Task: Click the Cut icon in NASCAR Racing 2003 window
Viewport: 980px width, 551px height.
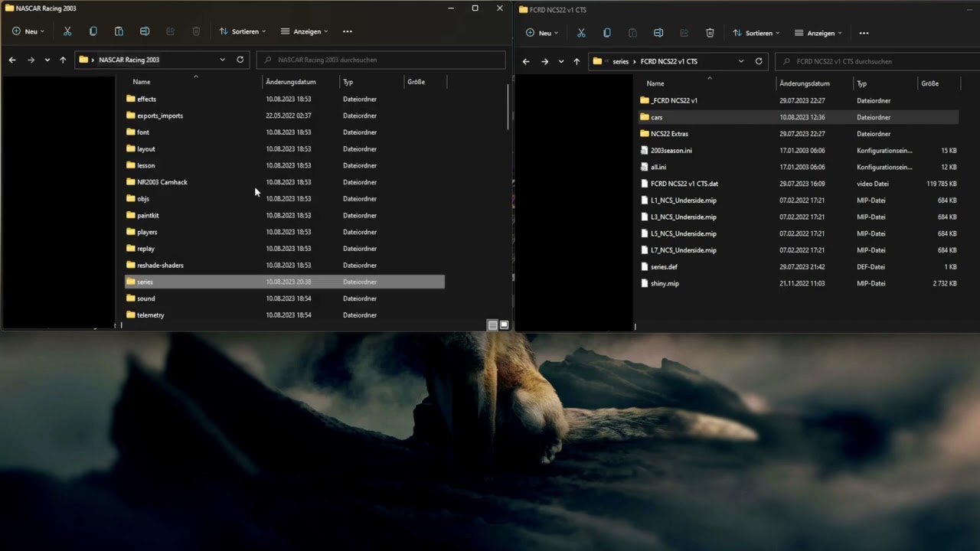Action: click(67, 31)
